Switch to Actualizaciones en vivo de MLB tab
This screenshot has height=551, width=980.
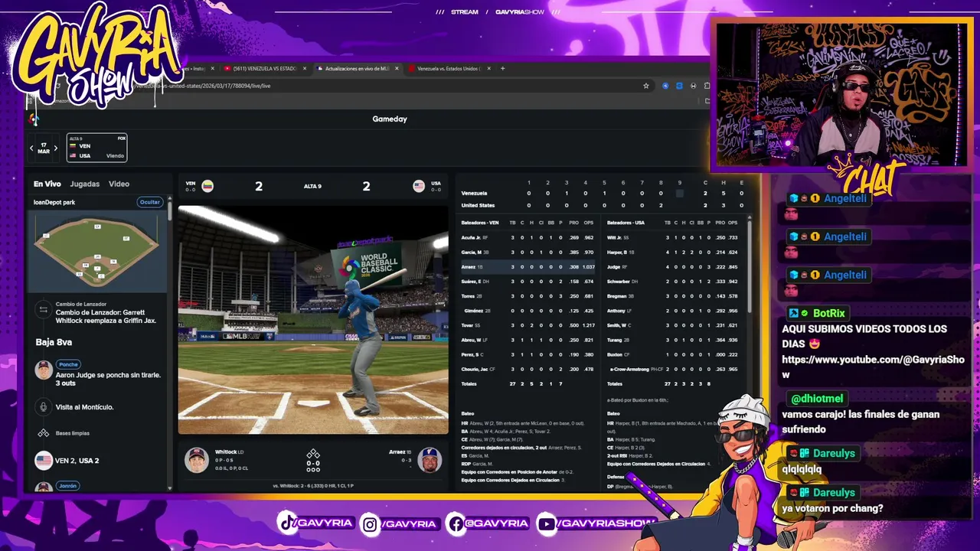pos(357,68)
